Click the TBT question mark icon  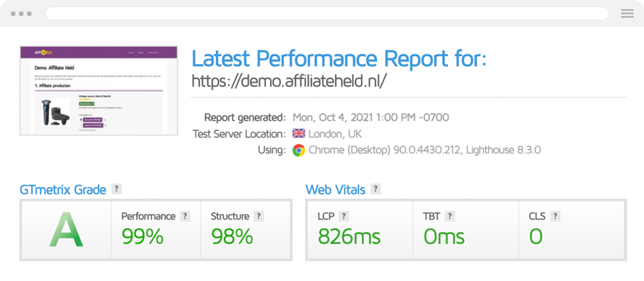tap(450, 217)
